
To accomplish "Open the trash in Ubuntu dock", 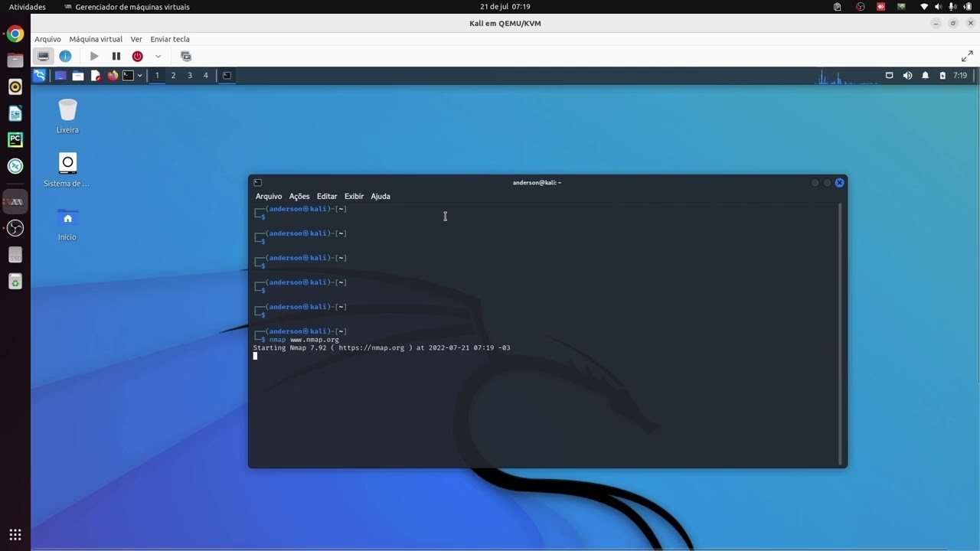I will 15,282.
